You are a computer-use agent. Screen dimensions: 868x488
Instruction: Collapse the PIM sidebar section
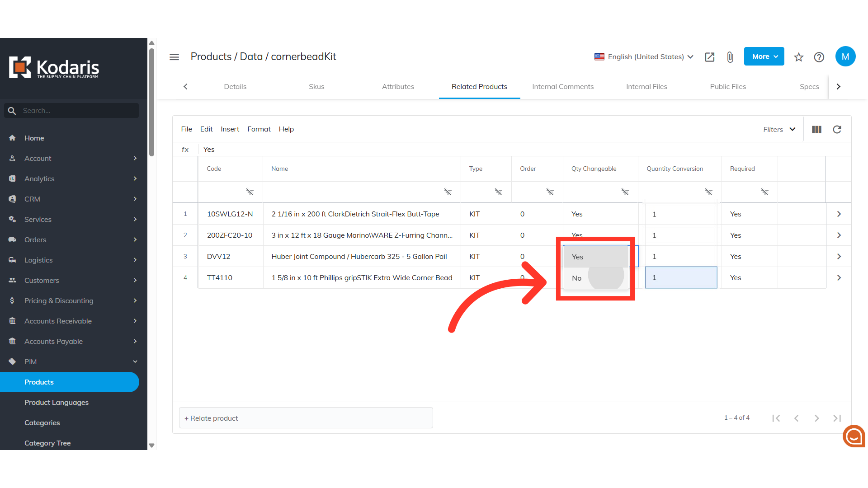click(x=135, y=361)
